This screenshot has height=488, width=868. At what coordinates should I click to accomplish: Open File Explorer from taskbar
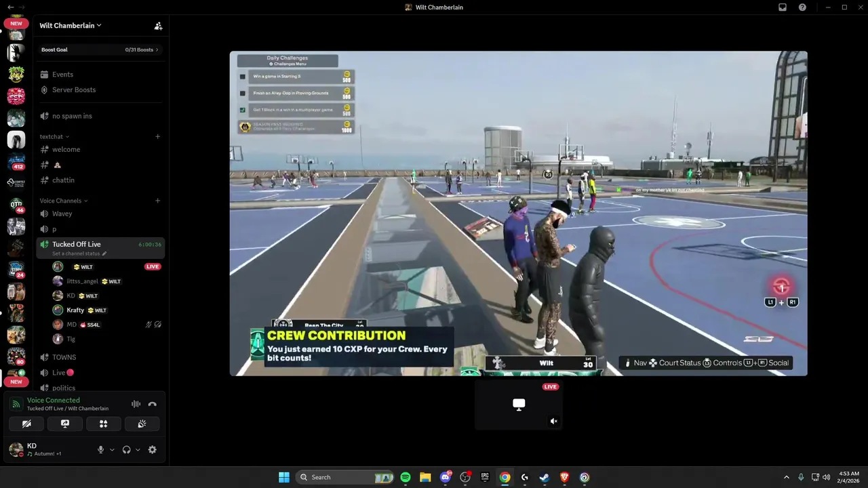pyautogui.click(x=425, y=477)
